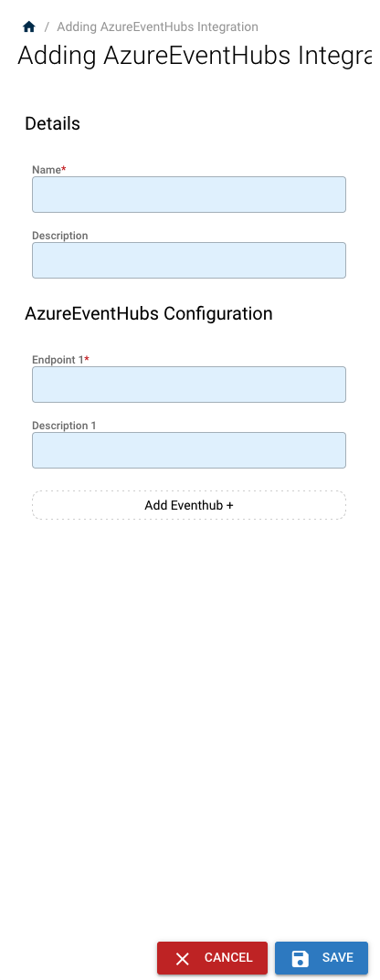Viewport: 380px width, 980px height.
Task: Click the Details section heading
Action: (52, 123)
